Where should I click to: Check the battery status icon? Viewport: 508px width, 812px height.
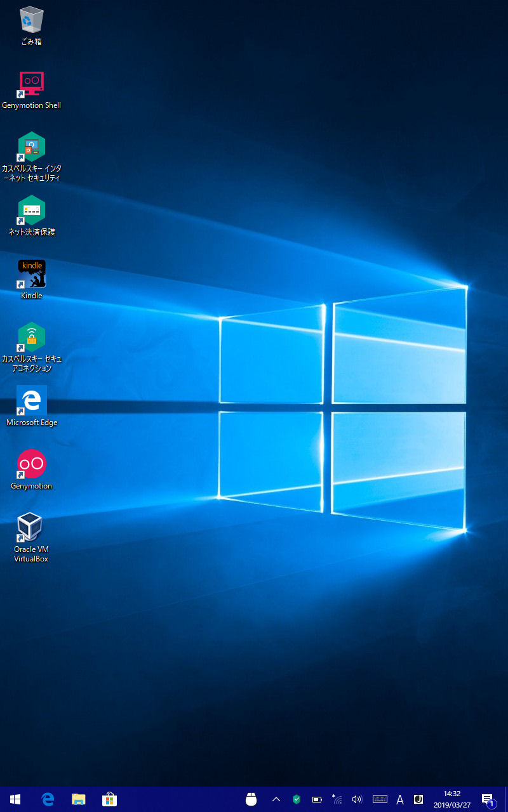(x=317, y=799)
